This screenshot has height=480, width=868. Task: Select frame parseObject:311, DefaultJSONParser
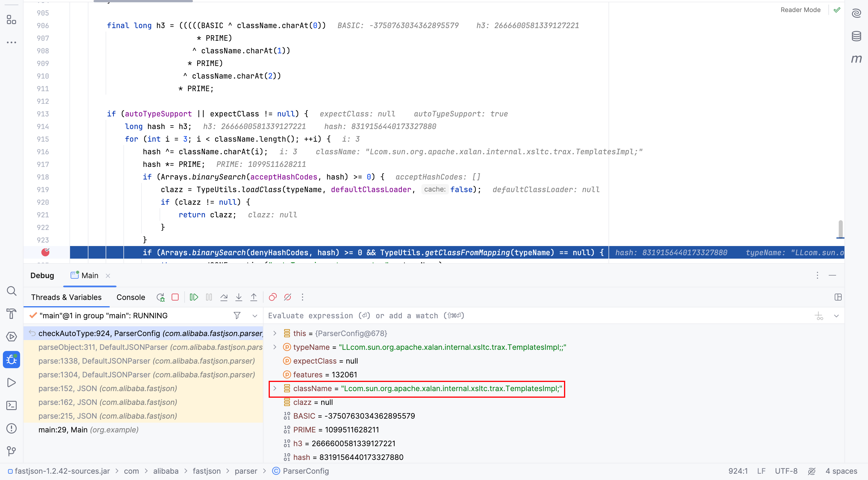click(143, 347)
